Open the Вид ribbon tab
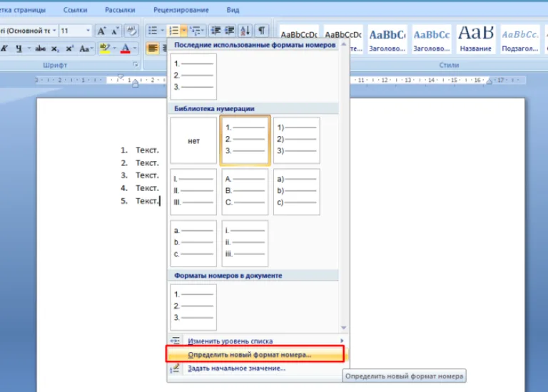This screenshot has width=548, height=392. pos(233,10)
